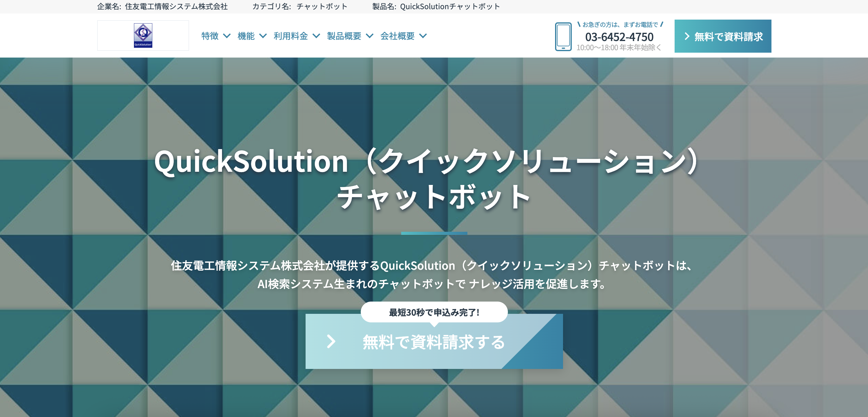
Task: Expand the chevron next to 機能
Action: tap(263, 36)
